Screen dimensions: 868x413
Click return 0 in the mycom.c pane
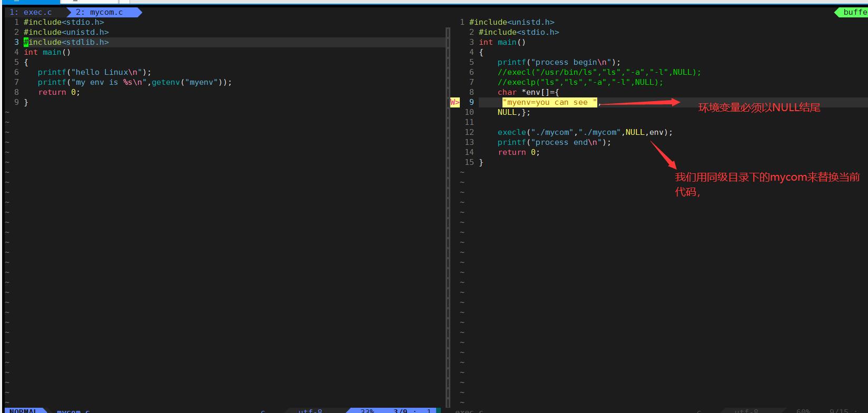click(59, 92)
